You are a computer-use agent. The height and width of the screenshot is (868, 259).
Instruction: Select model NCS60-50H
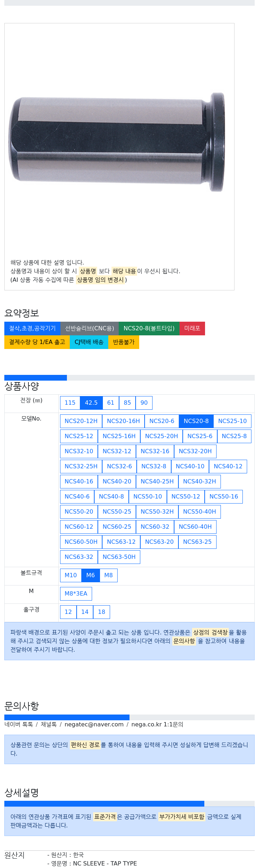tap(81, 542)
